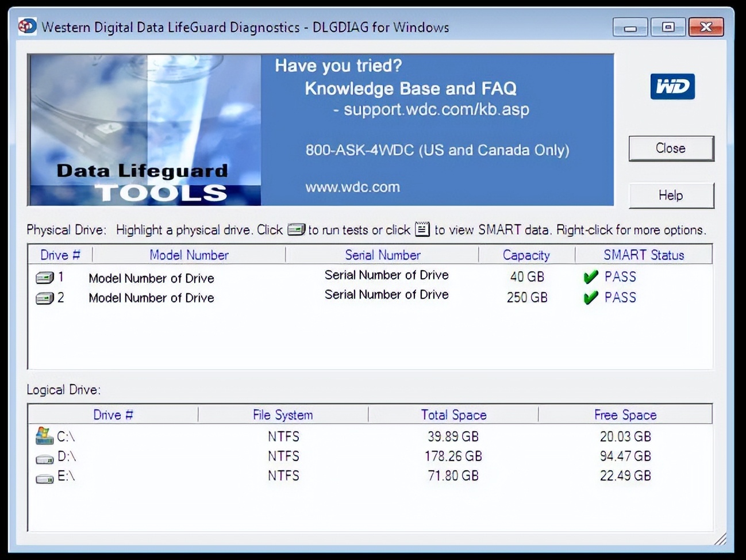Click the Free Space column header

(x=625, y=415)
